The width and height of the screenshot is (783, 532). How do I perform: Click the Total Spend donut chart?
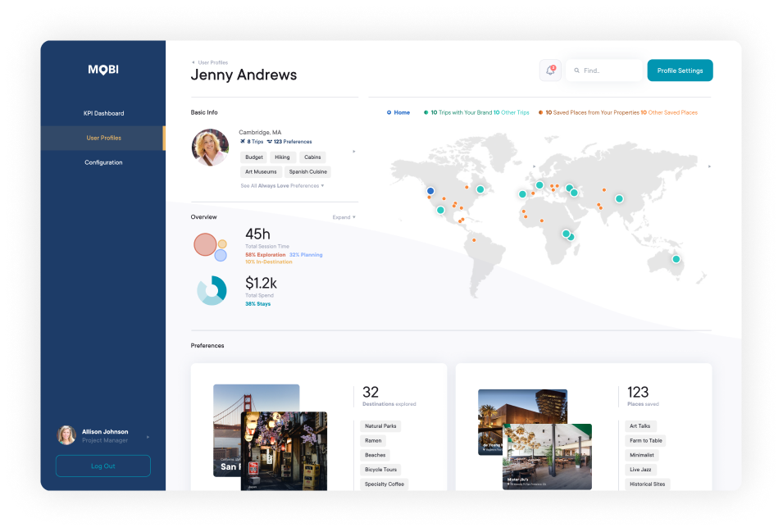[212, 290]
